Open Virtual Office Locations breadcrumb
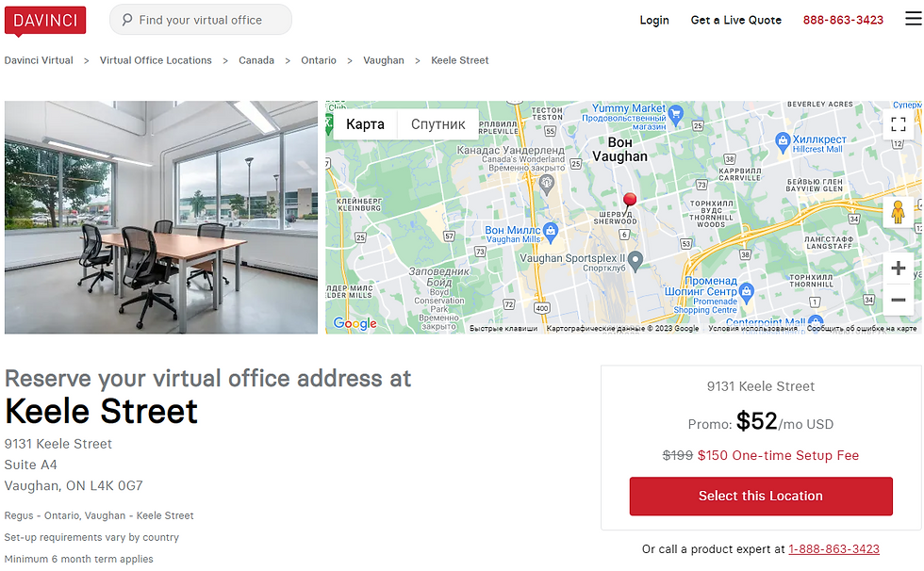Image resolution: width=924 pixels, height=571 pixels. (156, 60)
